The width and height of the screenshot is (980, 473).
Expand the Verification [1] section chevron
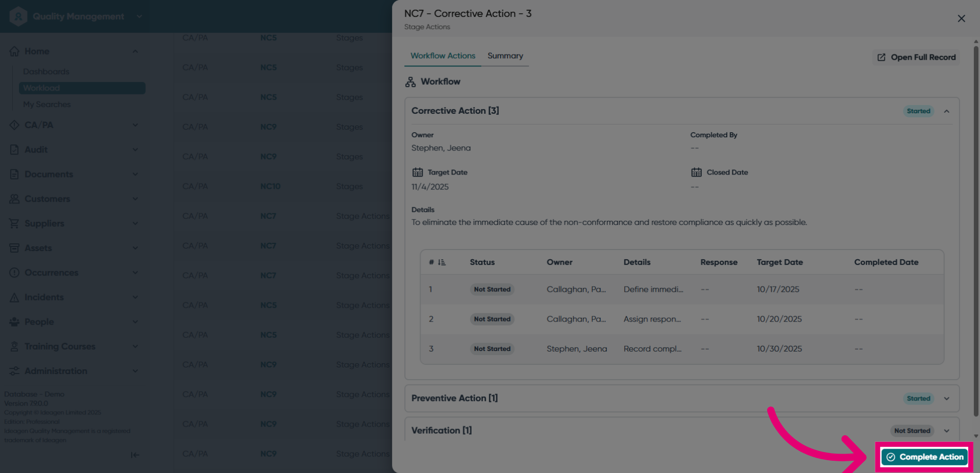[947, 431]
